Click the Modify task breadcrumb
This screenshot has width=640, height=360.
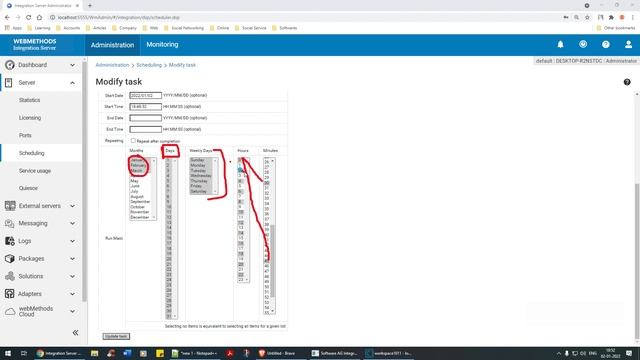tap(182, 65)
